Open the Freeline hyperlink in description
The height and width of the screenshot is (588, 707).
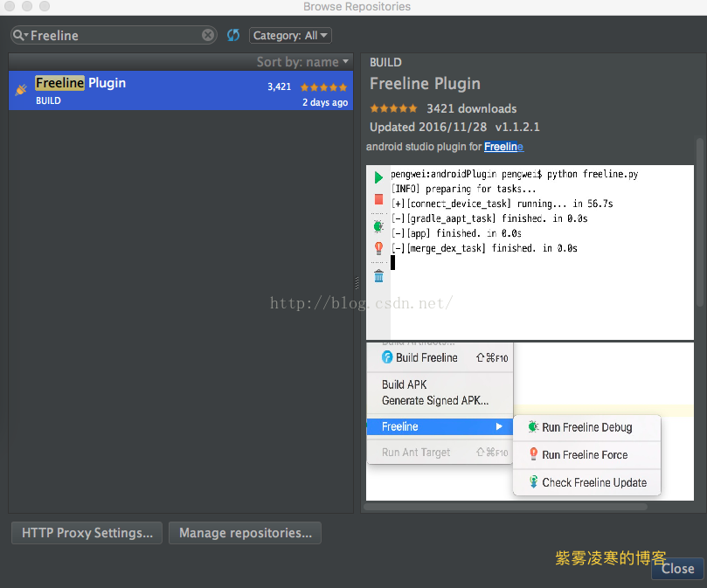point(503,147)
